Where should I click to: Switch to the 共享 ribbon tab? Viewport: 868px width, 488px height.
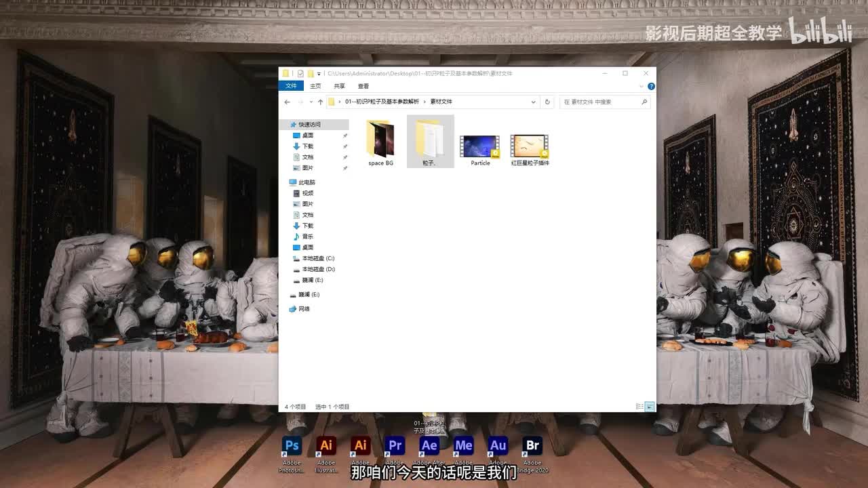339,86
